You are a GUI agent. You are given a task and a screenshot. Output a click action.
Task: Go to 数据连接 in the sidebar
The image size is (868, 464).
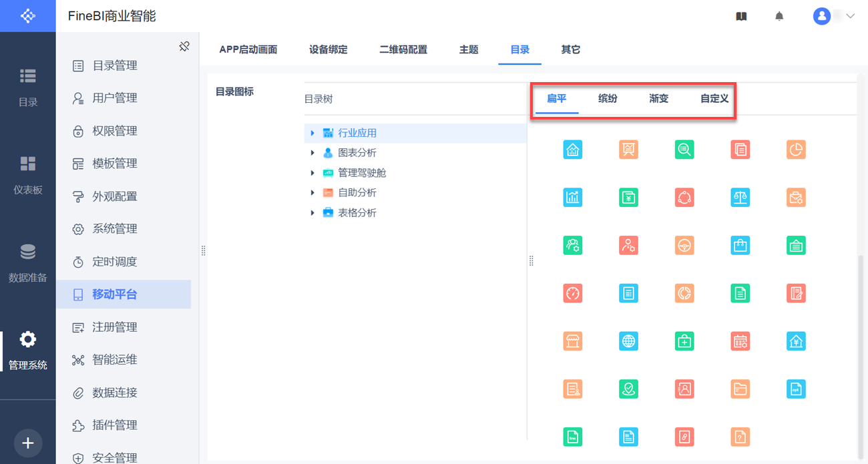[114, 393]
